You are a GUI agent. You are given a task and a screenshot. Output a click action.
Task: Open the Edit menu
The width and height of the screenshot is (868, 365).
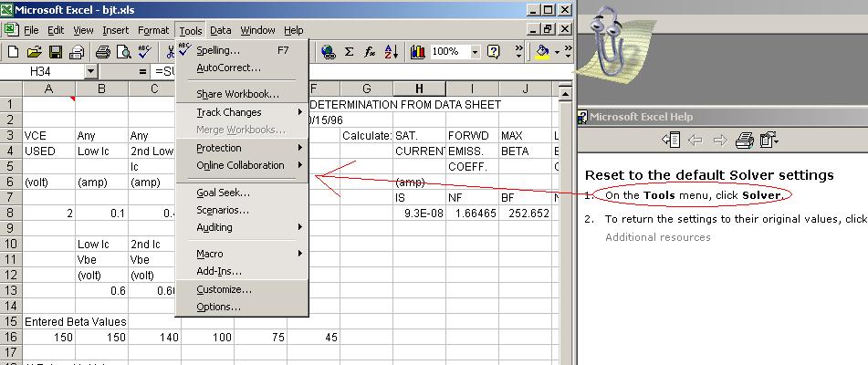56,30
